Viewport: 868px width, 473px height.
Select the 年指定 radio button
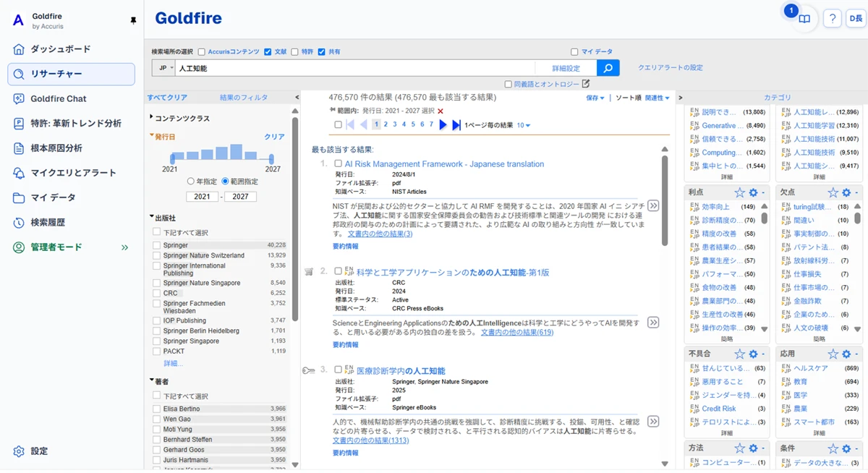(191, 181)
